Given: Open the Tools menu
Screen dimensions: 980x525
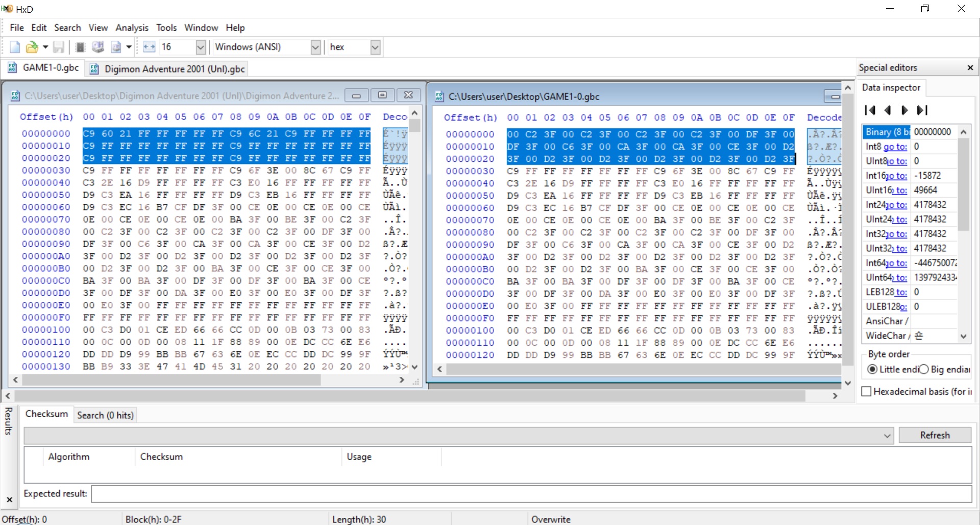Looking at the screenshot, I should click(x=166, y=28).
